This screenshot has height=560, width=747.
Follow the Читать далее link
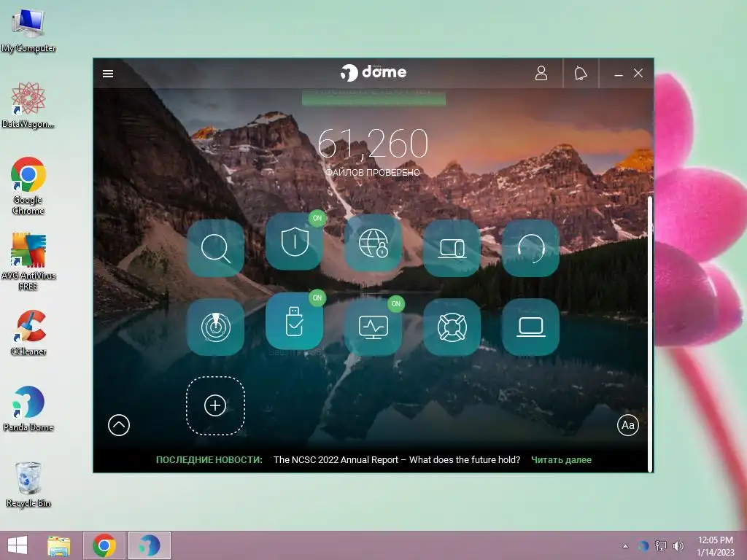(561, 460)
